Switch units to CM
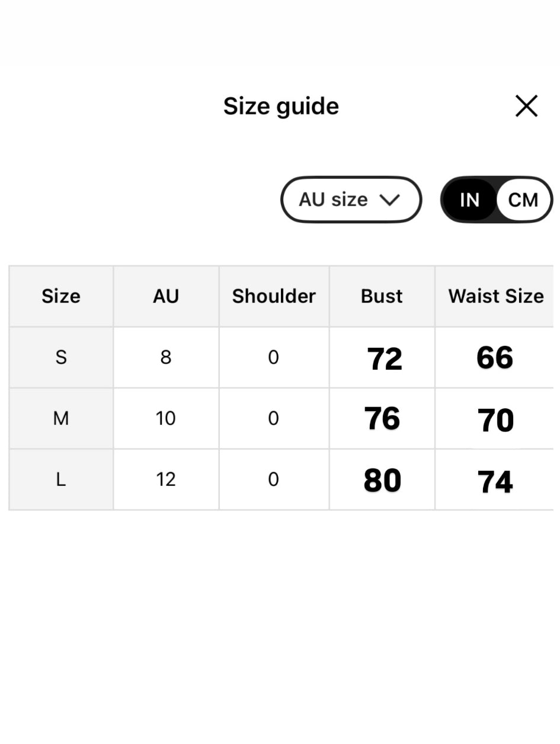This screenshot has height=744, width=560. (x=523, y=200)
